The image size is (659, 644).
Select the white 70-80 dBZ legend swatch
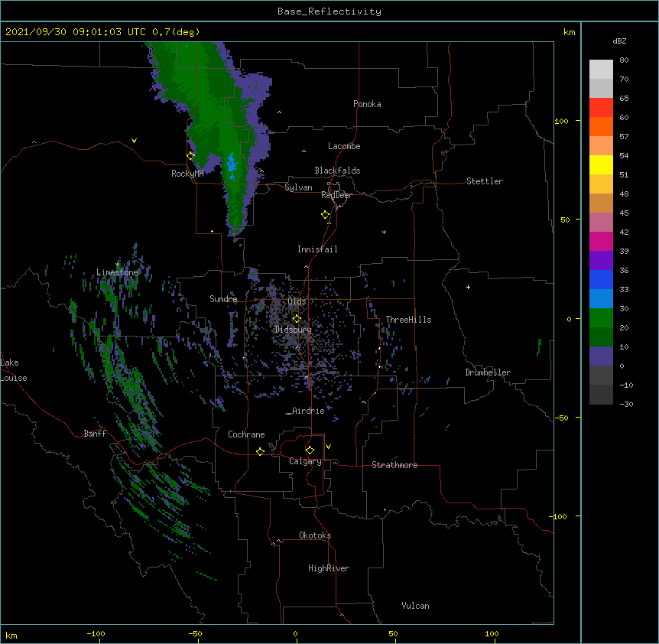tap(601, 70)
